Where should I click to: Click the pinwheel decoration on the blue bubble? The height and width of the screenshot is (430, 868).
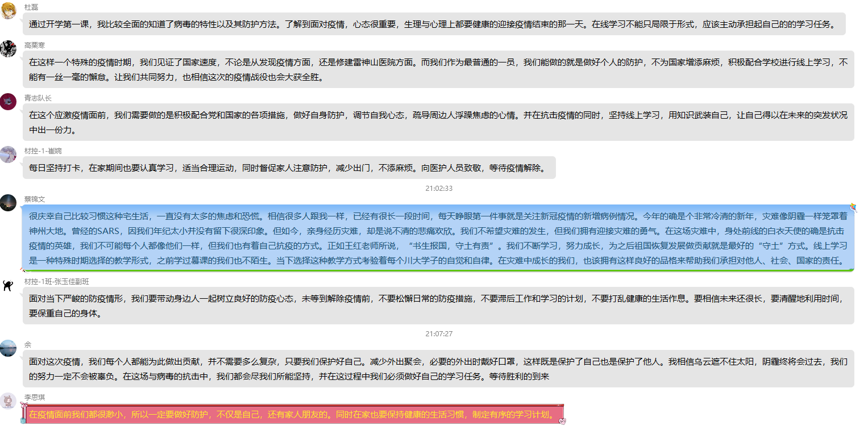point(853,207)
